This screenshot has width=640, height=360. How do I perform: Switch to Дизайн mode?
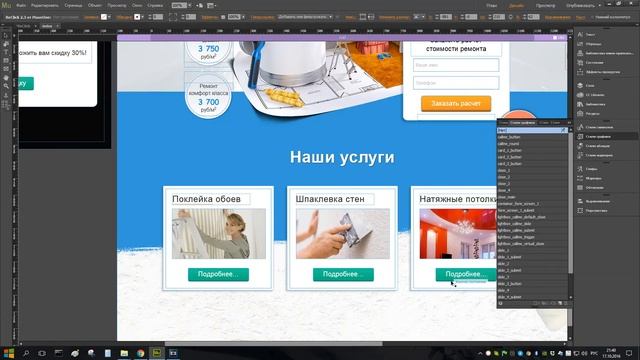(x=516, y=6)
